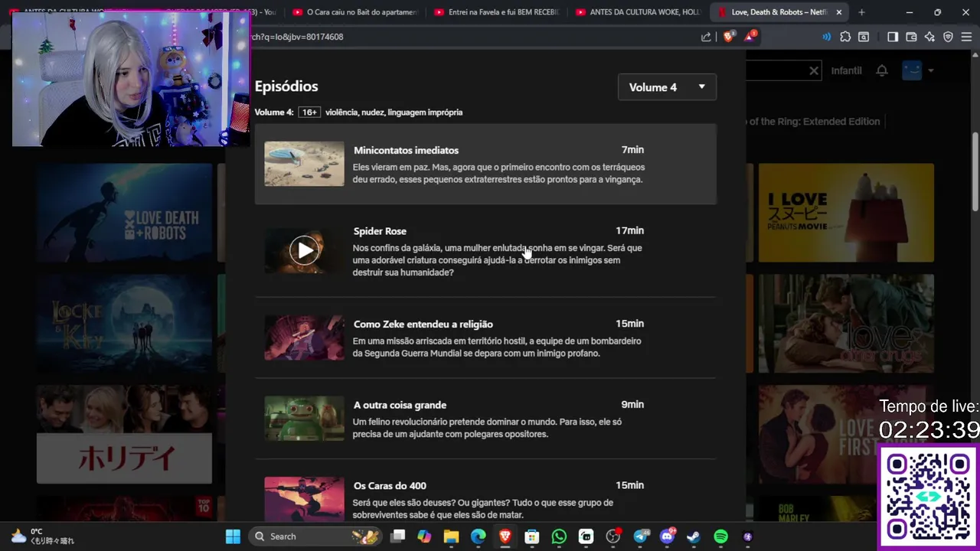This screenshot has height=551, width=980.
Task: Click the browser address bar URL
Action: click(298, 37)
